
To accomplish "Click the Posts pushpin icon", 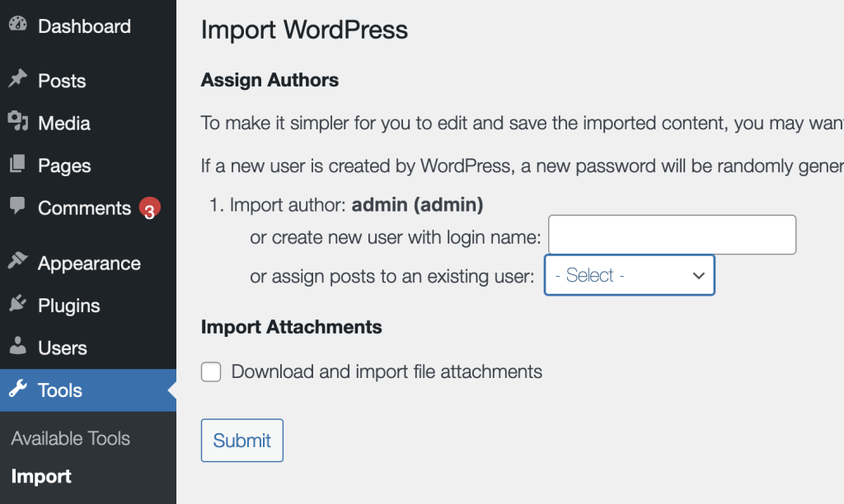I will 18,78.
